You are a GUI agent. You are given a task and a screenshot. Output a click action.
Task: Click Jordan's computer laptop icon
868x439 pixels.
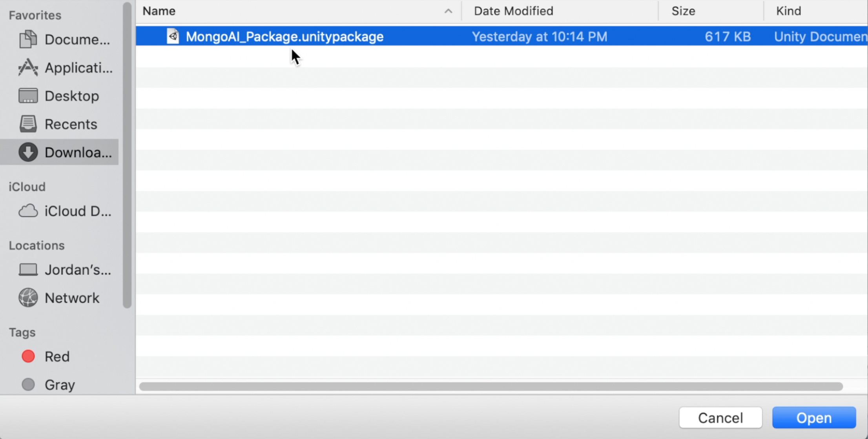[x=28, y=270]
